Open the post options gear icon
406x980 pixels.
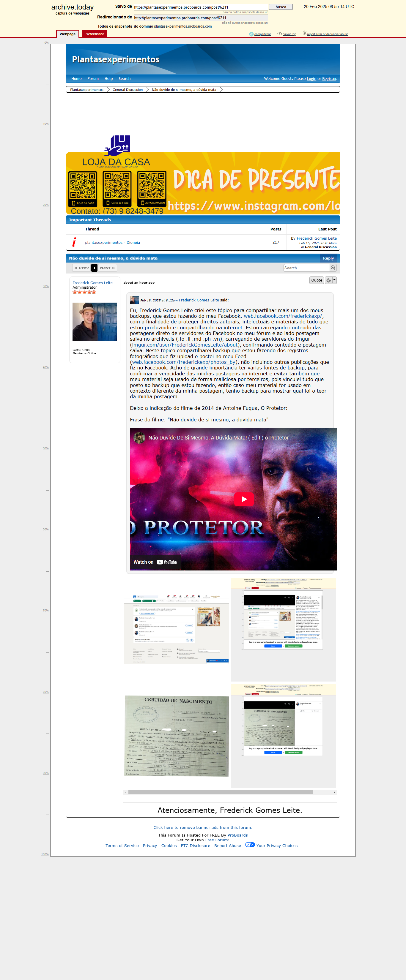coord(329,280)
